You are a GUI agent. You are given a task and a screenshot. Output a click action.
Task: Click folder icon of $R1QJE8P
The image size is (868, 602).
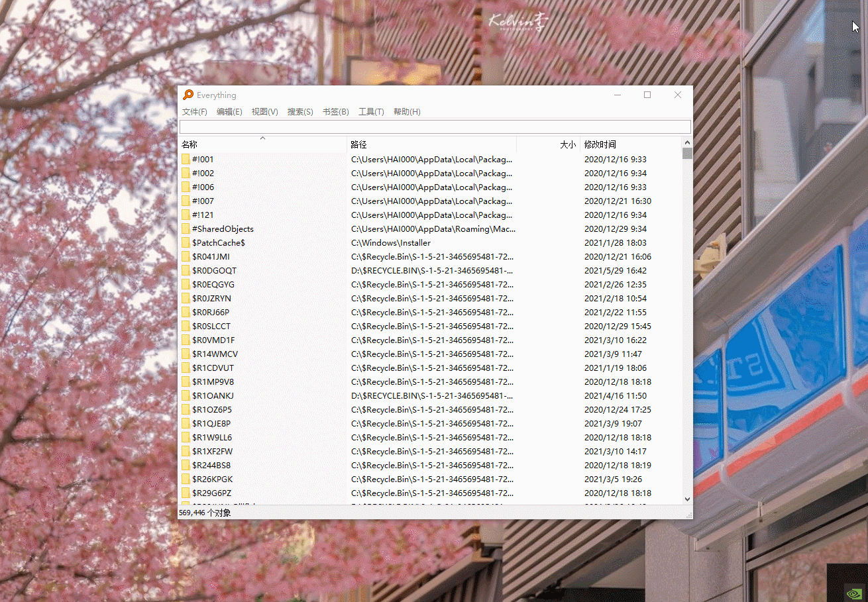(186, 423)
